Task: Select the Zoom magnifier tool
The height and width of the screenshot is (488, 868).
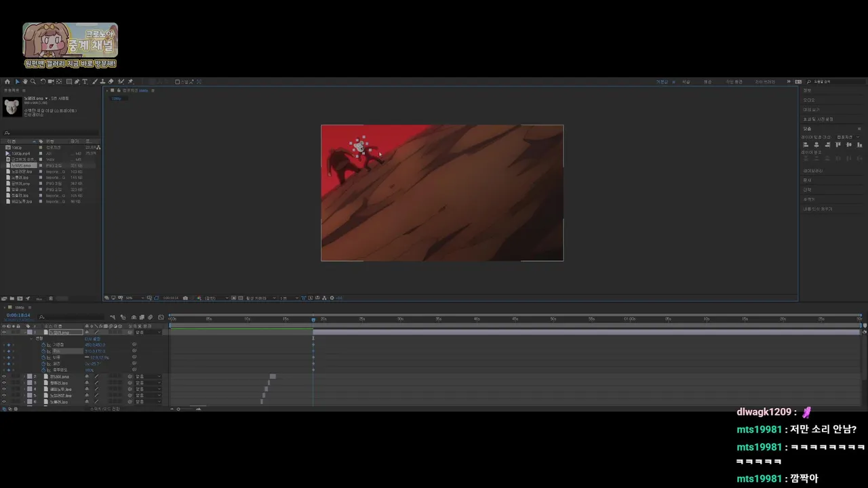Action: (x=33, y=81)
